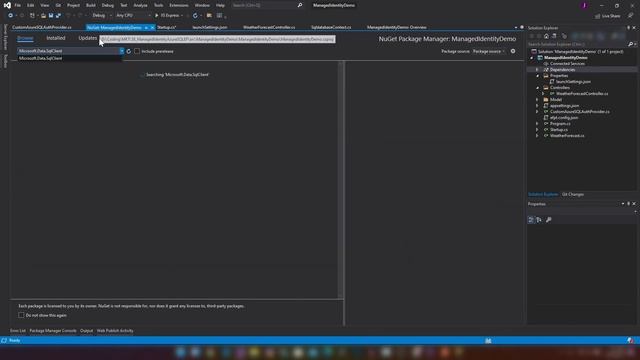This screenshot has width=640, height=360.
Task: Switch to WeatherForecastController.cs tab
Action: 269,27
